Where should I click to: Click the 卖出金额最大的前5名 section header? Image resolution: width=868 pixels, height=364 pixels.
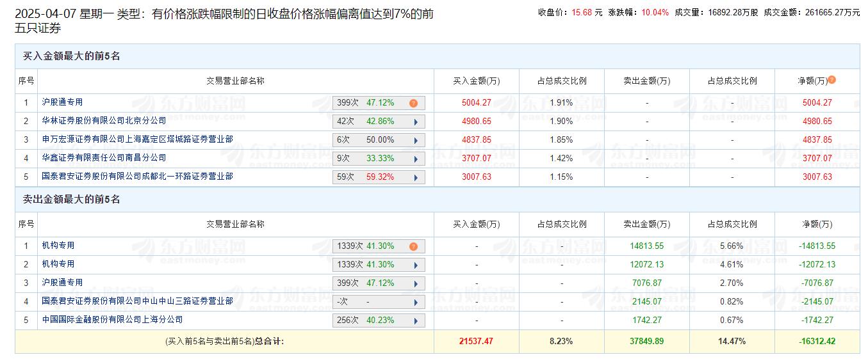(x=72, y=200)
